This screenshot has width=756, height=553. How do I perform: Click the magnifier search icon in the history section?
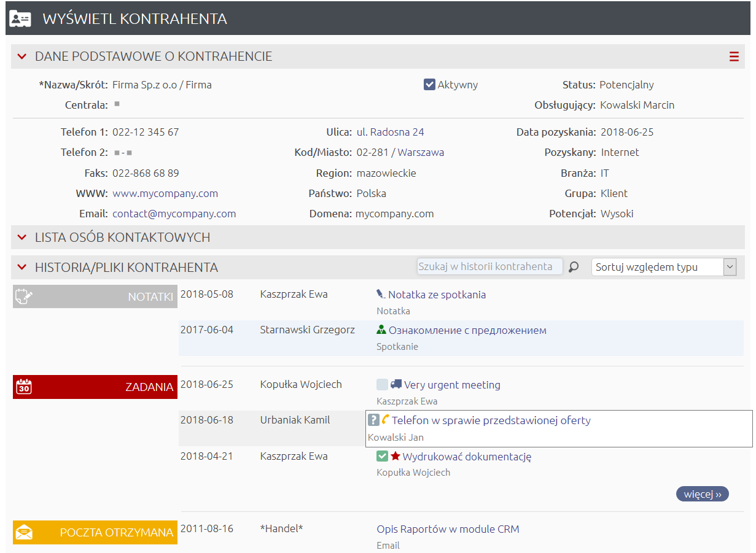pyautogui.click(x=574, y=267)
